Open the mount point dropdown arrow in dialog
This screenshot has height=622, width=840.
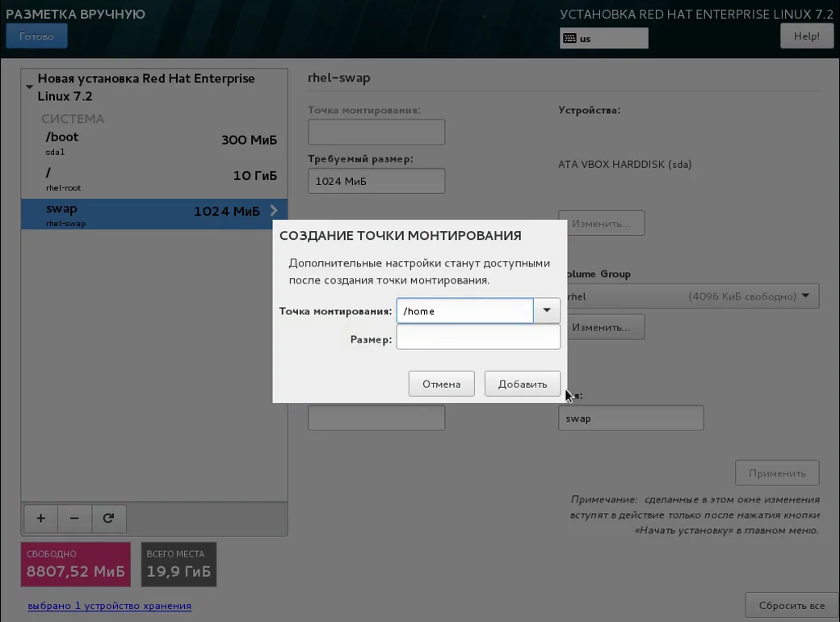[547, 310]
